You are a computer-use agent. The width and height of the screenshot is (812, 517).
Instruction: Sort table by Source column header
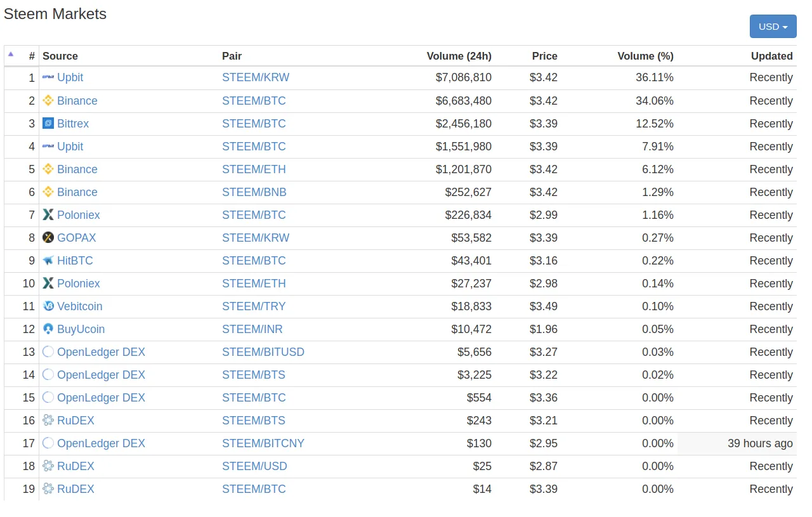click(x=60, y=56)
